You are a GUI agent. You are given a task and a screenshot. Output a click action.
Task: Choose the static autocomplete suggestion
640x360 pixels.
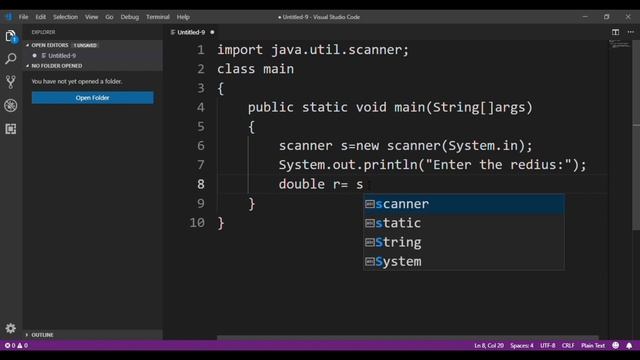tap(464, 223)
